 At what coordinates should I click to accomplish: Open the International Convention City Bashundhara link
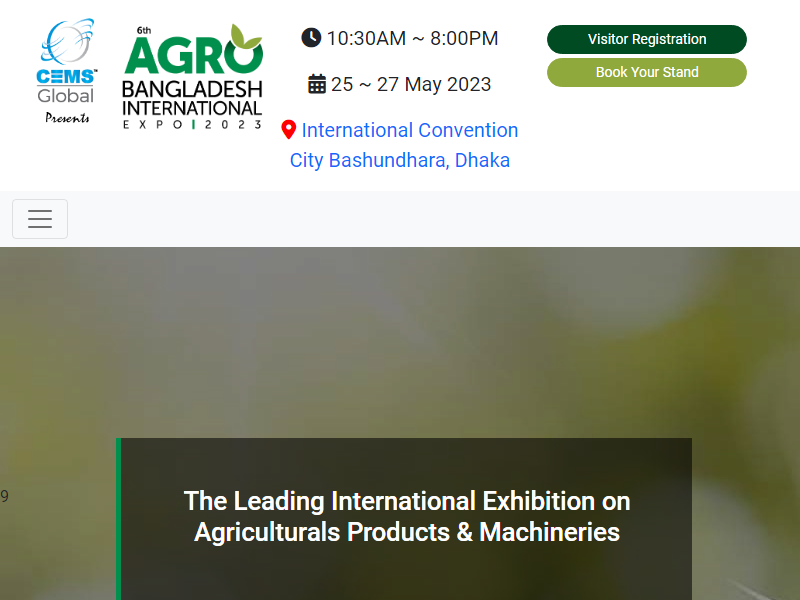point(400,145)
